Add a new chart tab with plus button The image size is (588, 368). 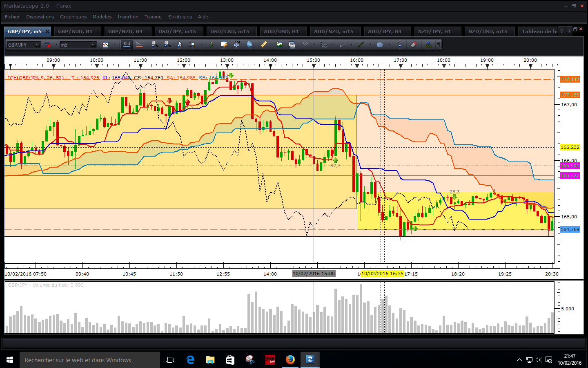(x=569, y=31)
